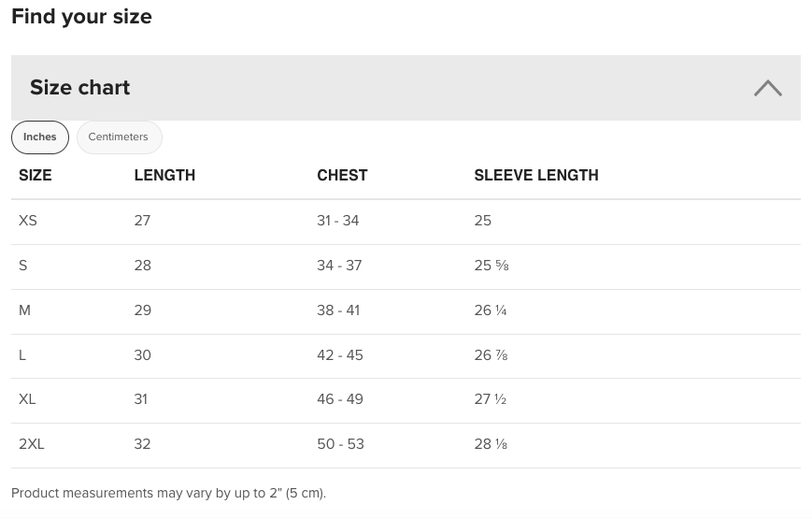Select the M size row label

(24, 310)
